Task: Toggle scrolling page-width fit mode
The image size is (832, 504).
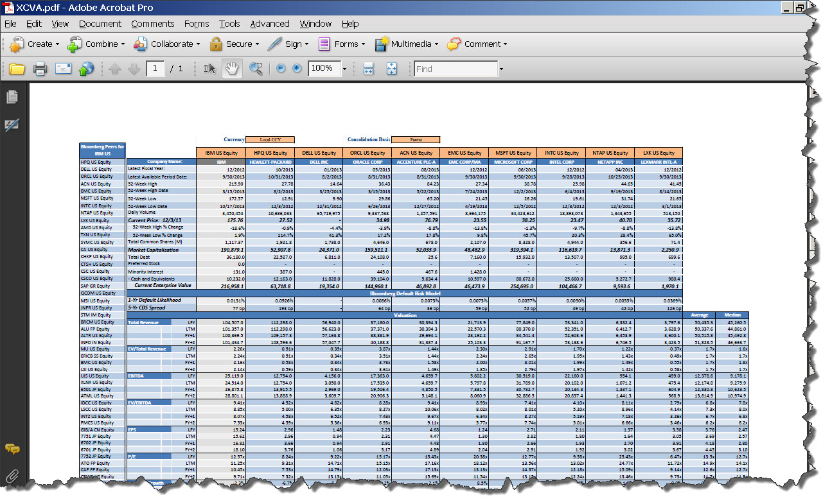Action: pyautogui.click(x=369, y=69)
